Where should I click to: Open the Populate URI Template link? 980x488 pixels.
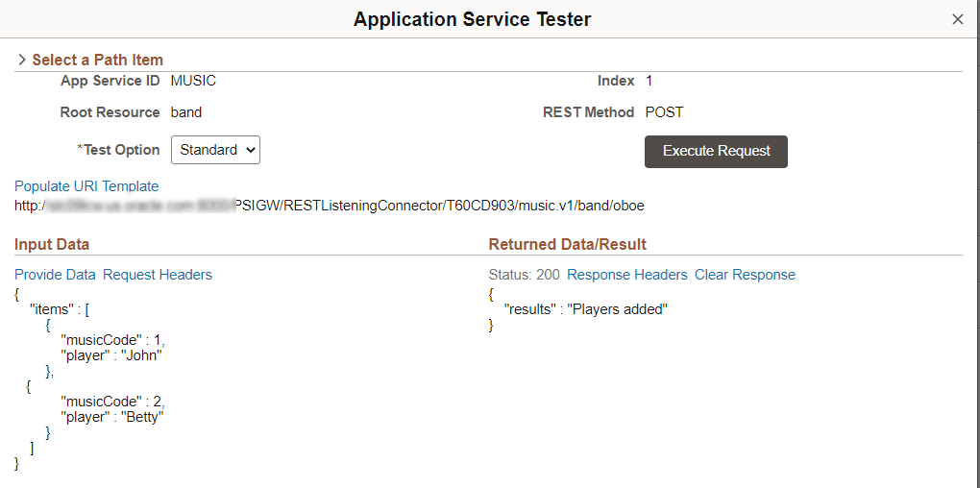pos(86,186)
